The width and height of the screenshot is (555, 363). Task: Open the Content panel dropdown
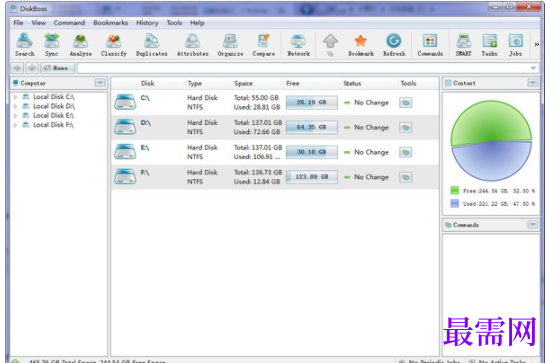click(x=533, y=83)
